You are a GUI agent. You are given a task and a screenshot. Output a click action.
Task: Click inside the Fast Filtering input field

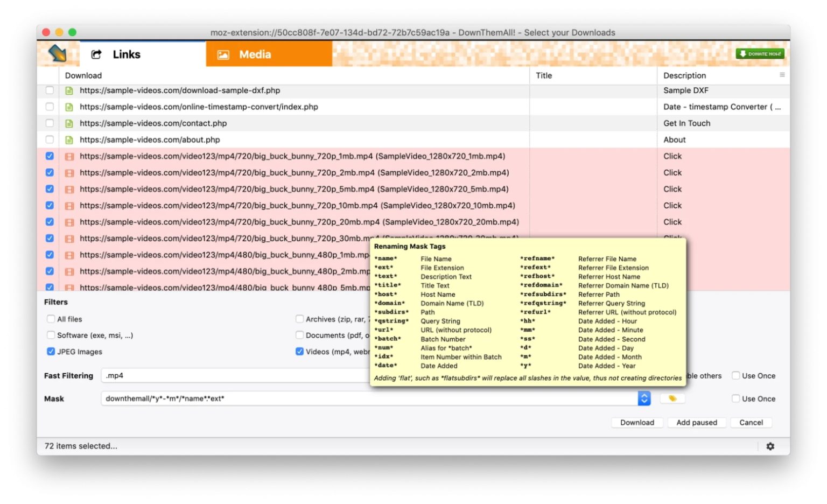tap(215, 375)
